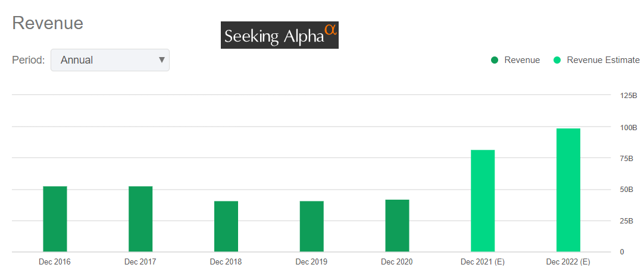644x274 pixels.
Task: Toggle the Revenue legend dot
Action: pos(495,60)
